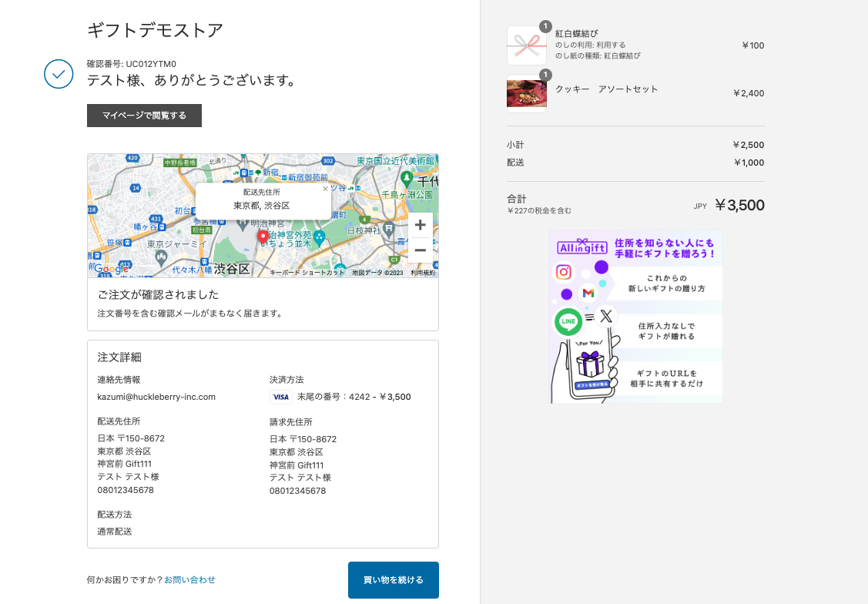The height and width of the screenshot is (604, 868).
Task: Click the purple gift box illustration
Action: pyautogui.click(x=592, y=364)
